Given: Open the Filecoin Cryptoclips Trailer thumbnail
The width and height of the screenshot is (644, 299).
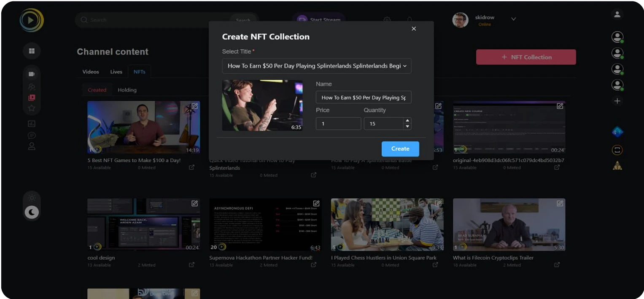Looking at the screenshot, I should (509, 224).
